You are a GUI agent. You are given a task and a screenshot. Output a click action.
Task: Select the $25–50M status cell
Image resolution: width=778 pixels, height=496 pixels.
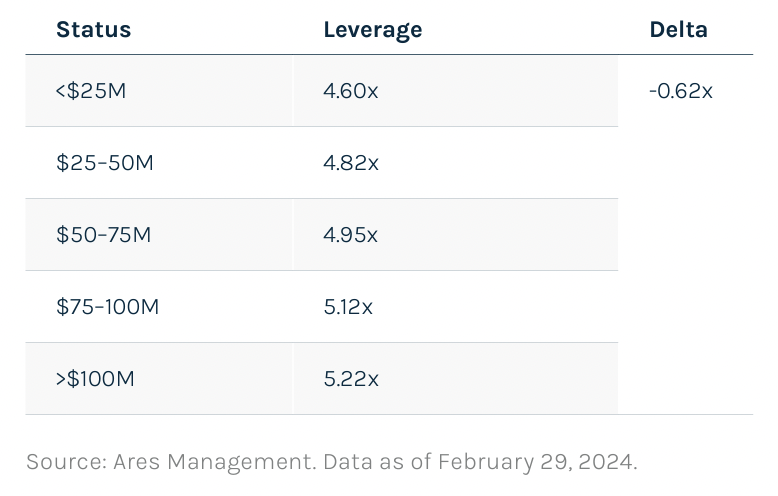coord(104,163)
